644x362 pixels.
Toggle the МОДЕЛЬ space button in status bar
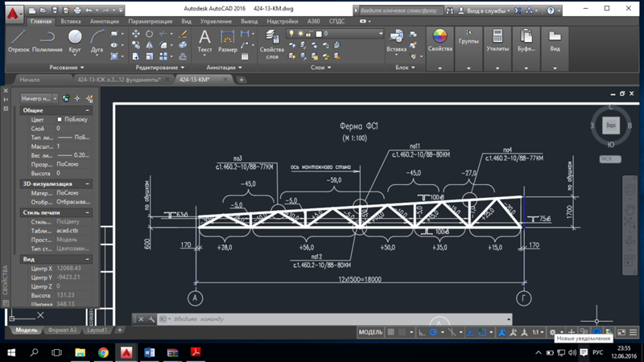pyautogui.click(x=370, y=331)
